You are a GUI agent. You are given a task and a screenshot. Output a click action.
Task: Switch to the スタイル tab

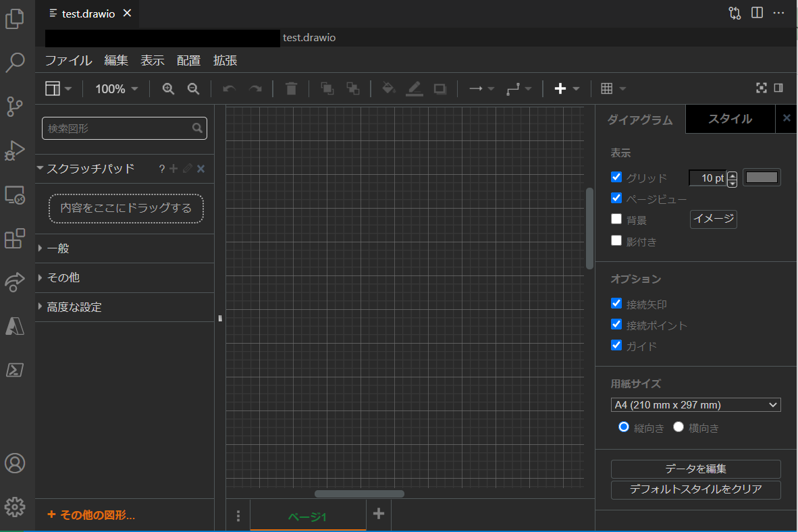pyautogui.click(x=730, y=119)
